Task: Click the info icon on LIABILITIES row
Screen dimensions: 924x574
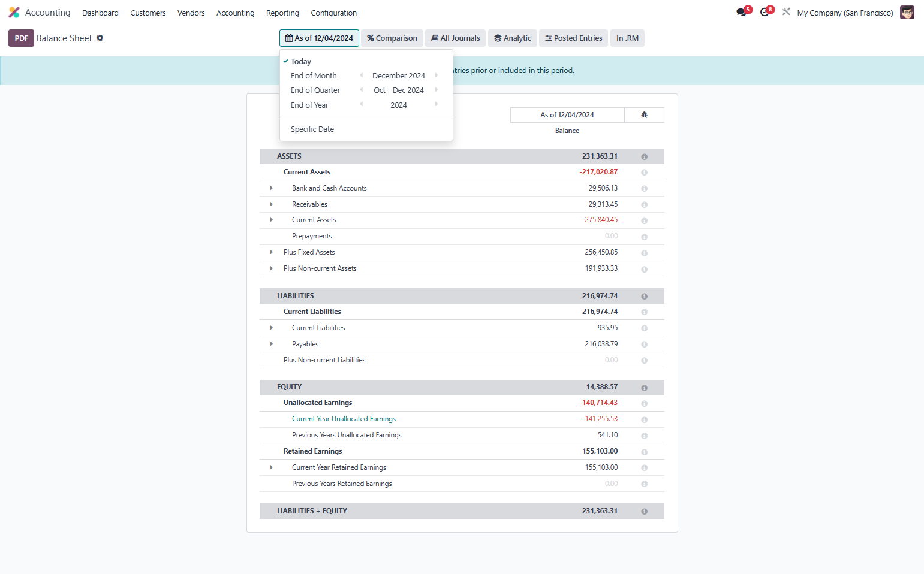Action: pyautogui.click(x=644, y=296)
